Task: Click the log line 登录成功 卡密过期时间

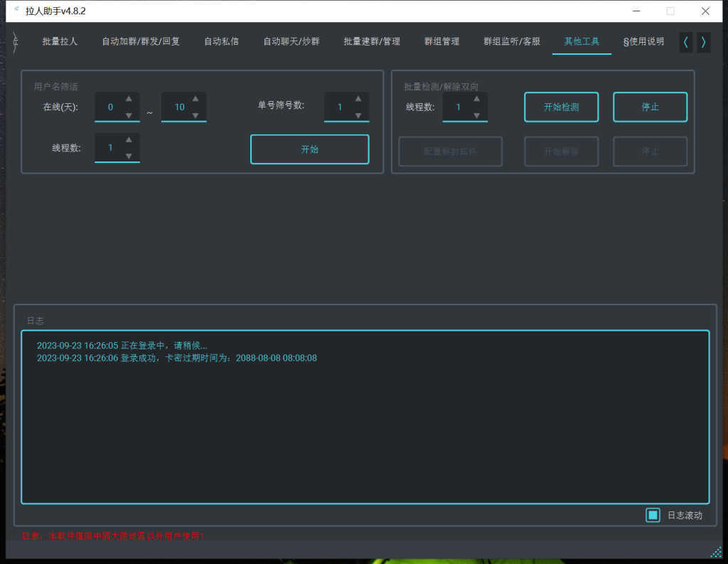Action: (x=177, y=358)
